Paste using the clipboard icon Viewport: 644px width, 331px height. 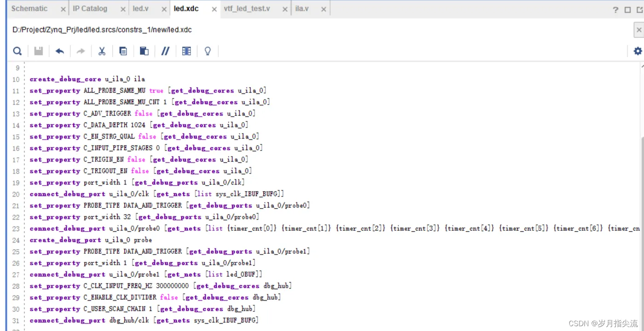coord(144,51)
